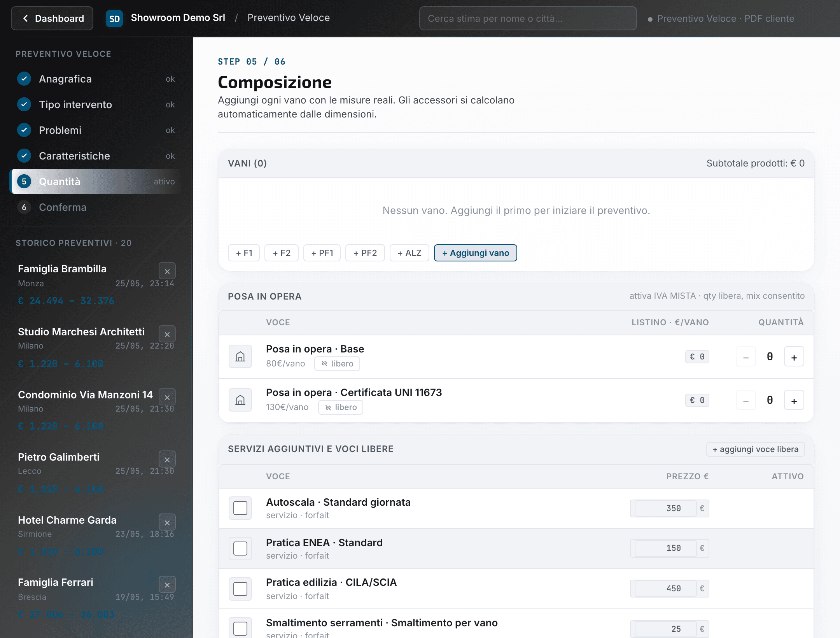The image size is (840, 638).
Task: Click the Aggiungi vano button
Action: [x=476, y=253]
